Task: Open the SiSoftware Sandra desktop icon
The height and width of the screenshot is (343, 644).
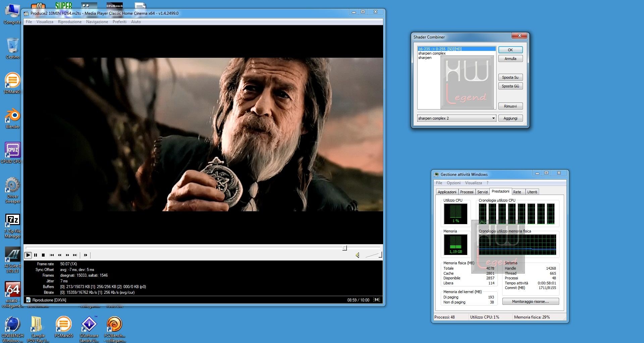Action: pos(89,329)
